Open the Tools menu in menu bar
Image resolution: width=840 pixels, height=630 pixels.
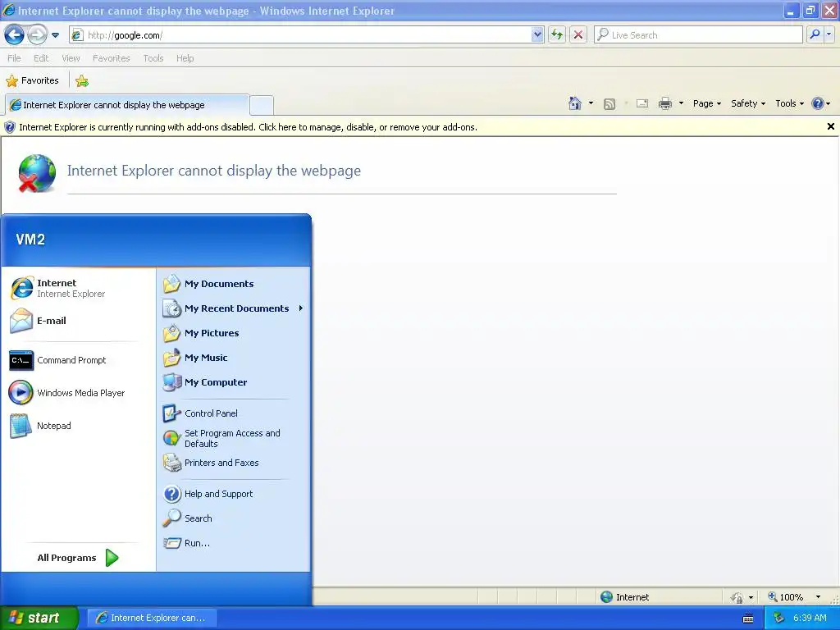click(x=153, y=58)
